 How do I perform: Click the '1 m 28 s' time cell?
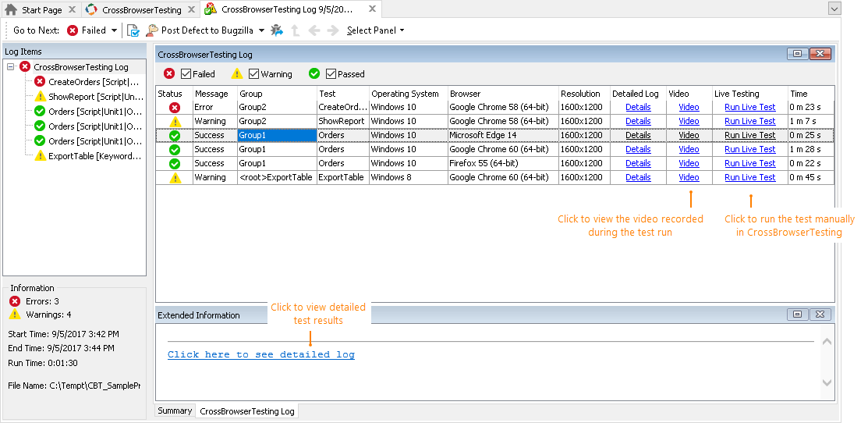pyautogui.click(x=811, y=150)
